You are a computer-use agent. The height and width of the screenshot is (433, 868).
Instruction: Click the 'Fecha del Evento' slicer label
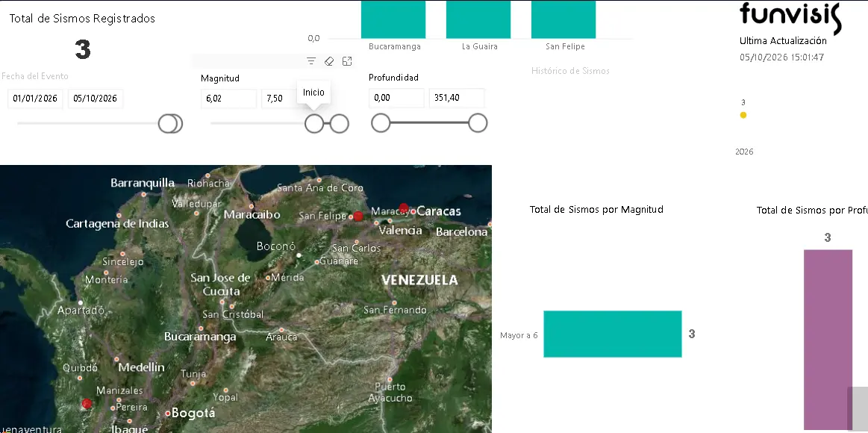35,76
